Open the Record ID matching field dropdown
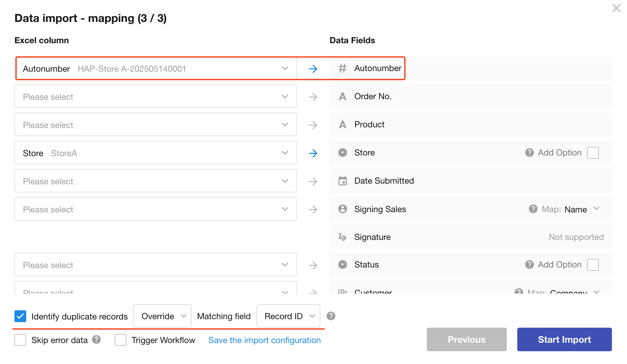Viewport: 627px width, 364px height. click(x=288, y=316)
